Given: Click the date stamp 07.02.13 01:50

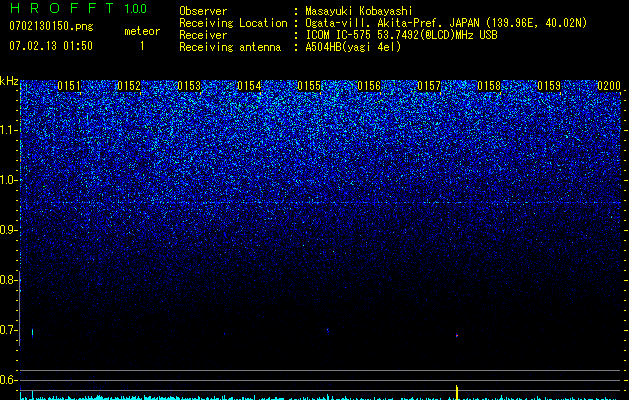Looking at the screenshot, I should (51, 46).
